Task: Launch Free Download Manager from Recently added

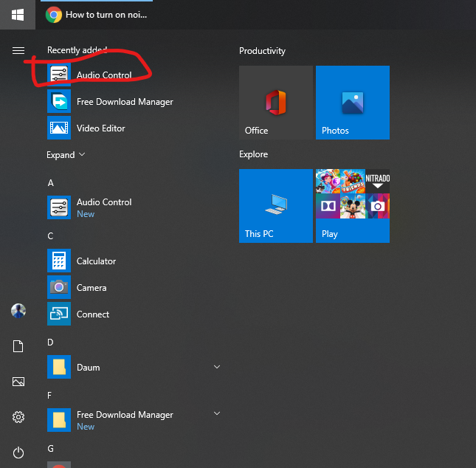Action: click(124, 102)
